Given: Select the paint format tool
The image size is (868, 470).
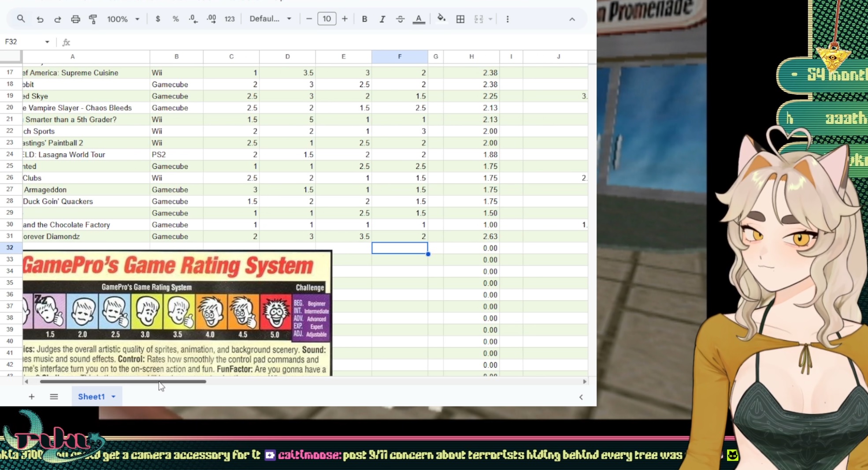Looking at the screenshot, I should (x=93, y=19).
